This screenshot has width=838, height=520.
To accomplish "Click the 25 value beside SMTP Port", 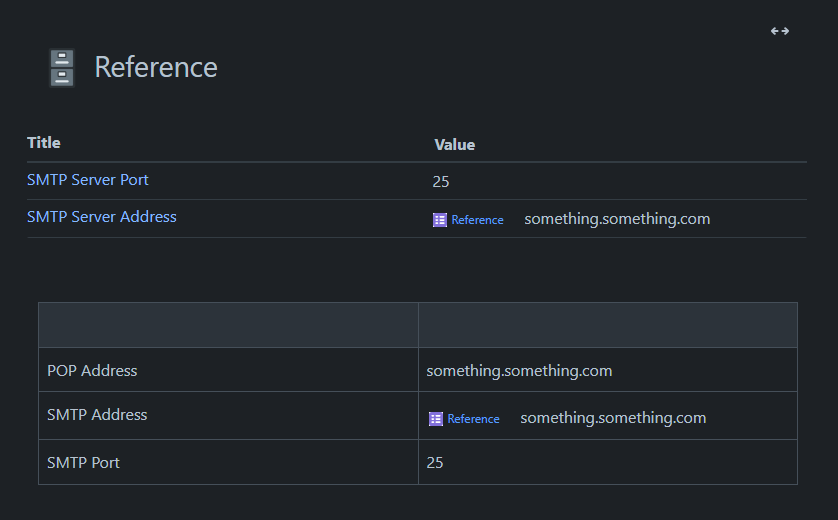I will [435, 463].
